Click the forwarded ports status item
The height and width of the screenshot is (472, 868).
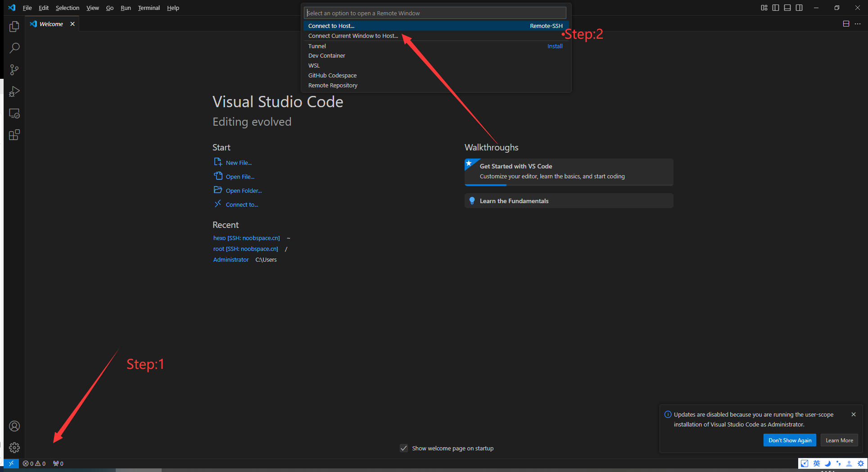(58, 463)
